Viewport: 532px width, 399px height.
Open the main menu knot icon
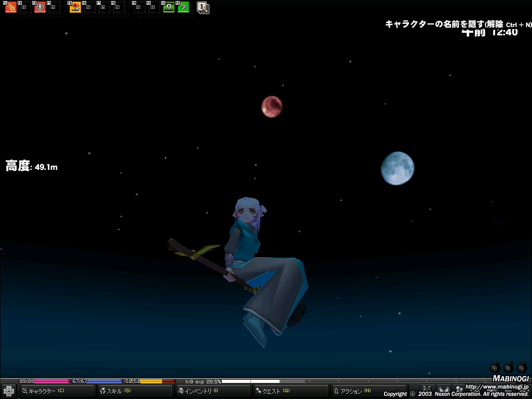coord(8,391)
